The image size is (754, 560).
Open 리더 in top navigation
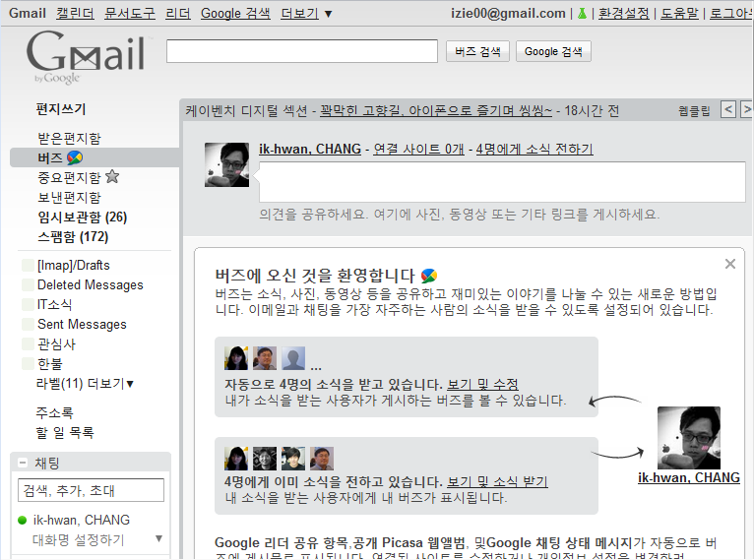(x=178, y=14)
